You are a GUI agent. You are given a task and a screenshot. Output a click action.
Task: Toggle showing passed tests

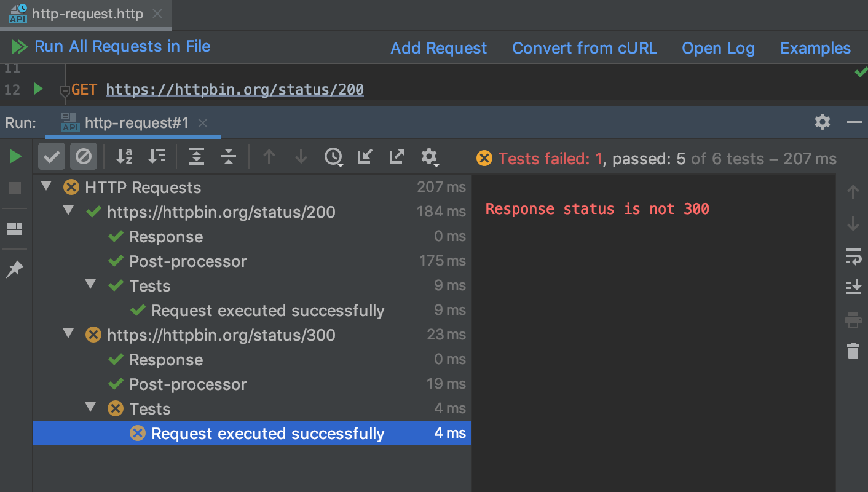[x=52, y=156]
